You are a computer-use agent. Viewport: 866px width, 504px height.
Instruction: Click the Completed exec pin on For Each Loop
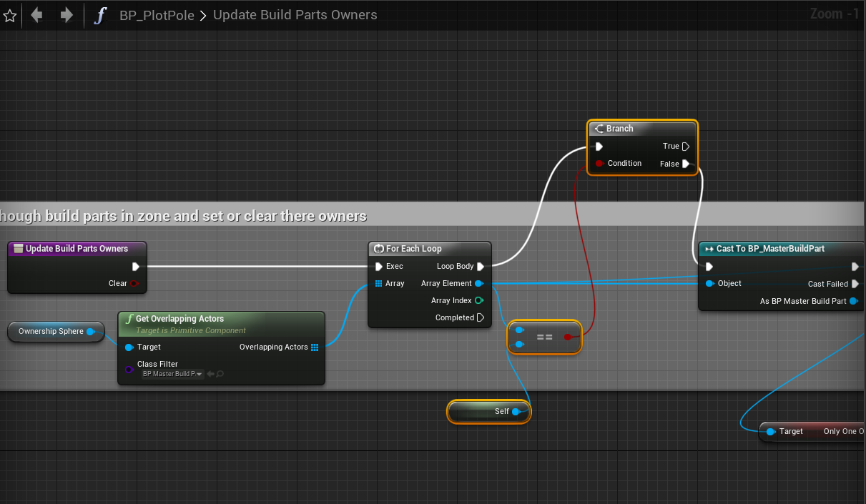tap(480, 317)
